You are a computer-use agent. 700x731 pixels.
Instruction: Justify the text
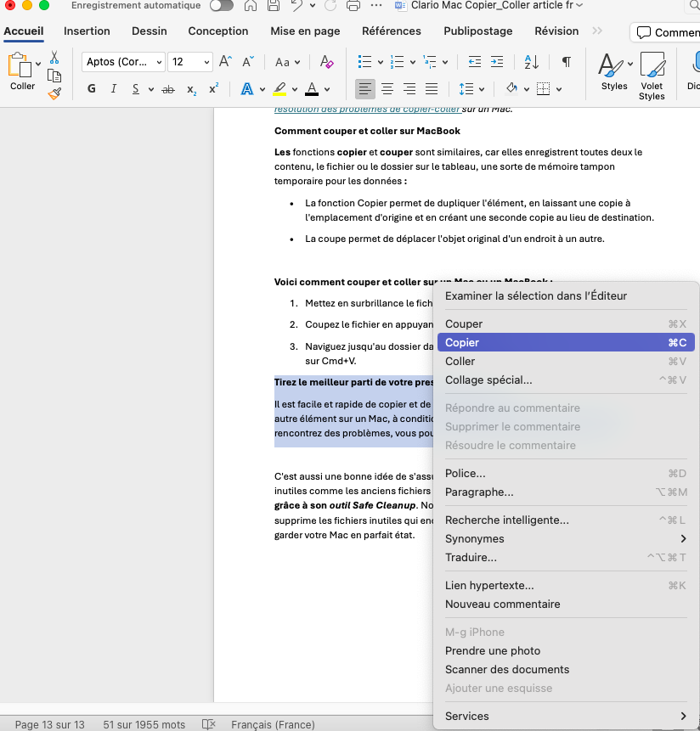click(432, 88)
